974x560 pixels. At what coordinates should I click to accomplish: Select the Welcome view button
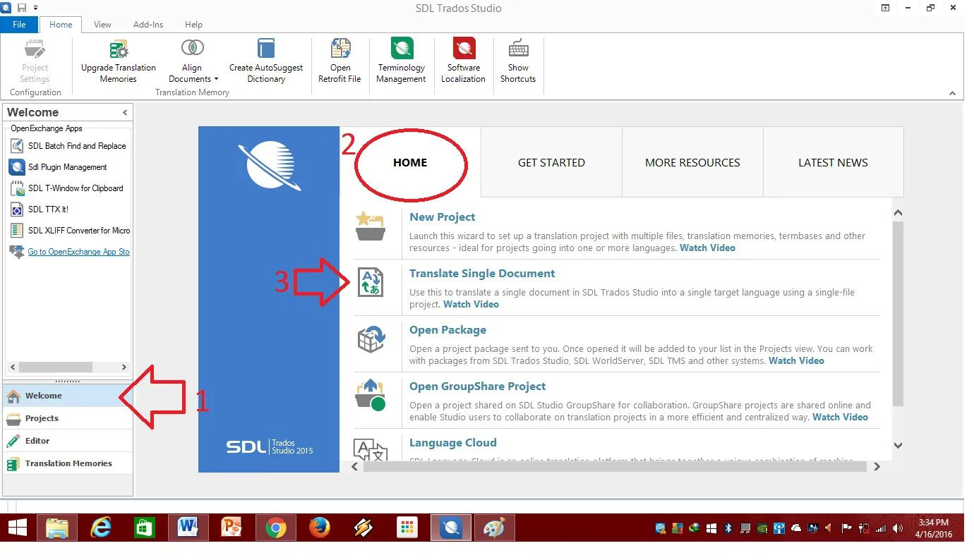point(68,396)
